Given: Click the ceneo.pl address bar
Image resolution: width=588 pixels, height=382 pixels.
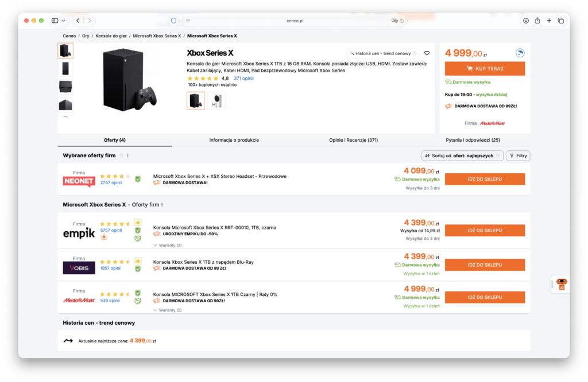Looking at the screenshot, I should [x=295, y=21].
